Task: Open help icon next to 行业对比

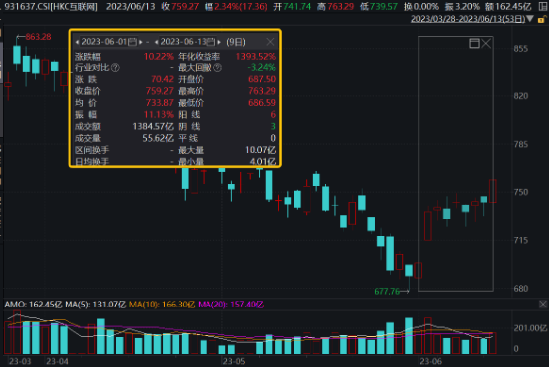Action: click(x=115, y=67)
